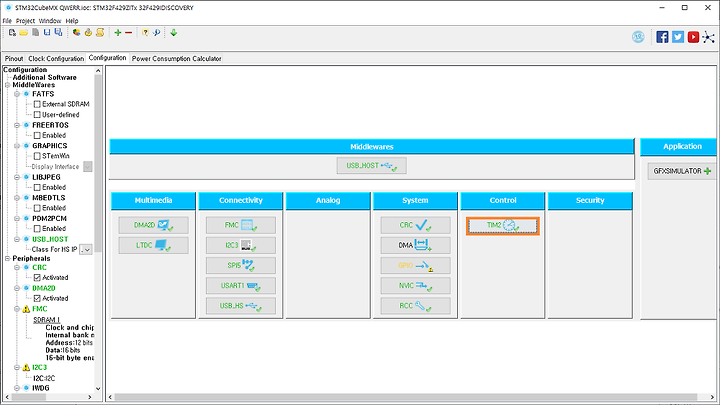This screenshot has width=720, height=405.
Task: Open the Facebook link icon
Action: tap(662, 37)
